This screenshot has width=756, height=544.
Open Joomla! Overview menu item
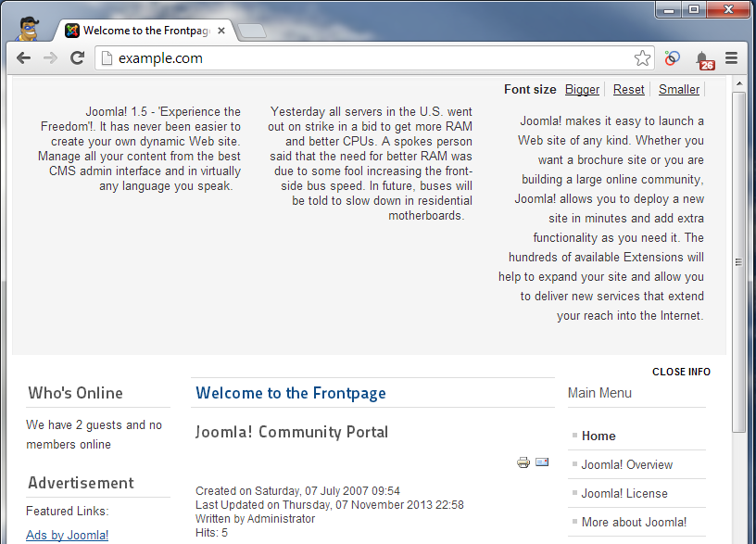[x=627, y=465]
